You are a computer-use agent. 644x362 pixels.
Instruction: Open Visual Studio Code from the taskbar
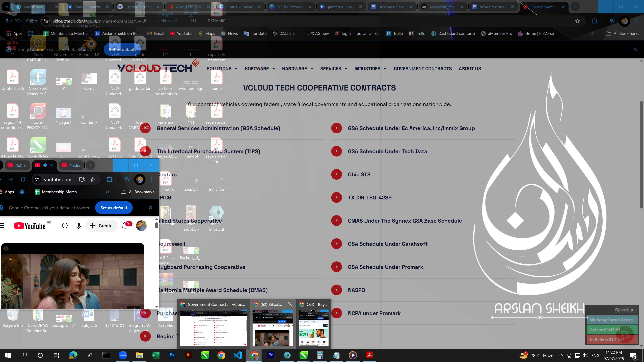238,355
